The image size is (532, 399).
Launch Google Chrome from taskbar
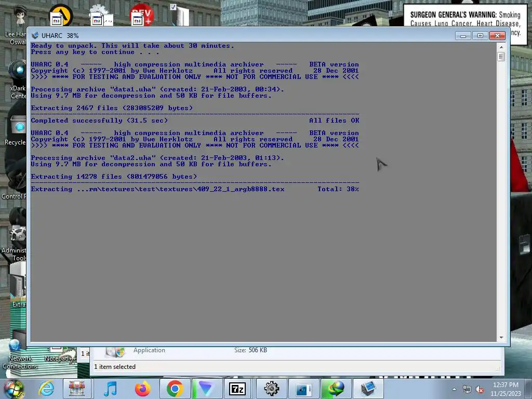click(175, 389)
